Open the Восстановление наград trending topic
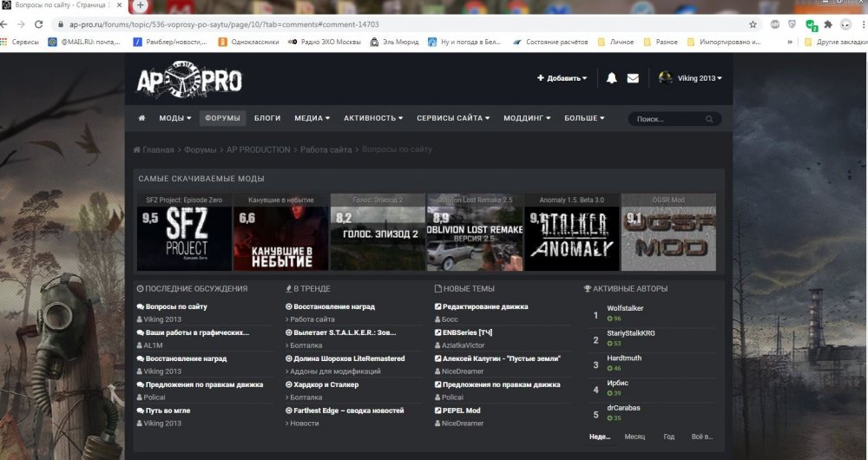 coord(333,306)
